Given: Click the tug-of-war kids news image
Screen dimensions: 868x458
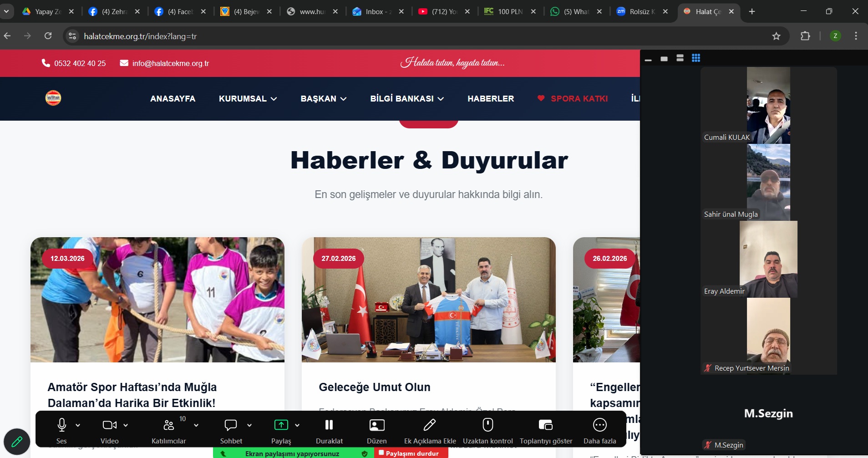Looking at the screenshot, I should (x=157, y=300).
